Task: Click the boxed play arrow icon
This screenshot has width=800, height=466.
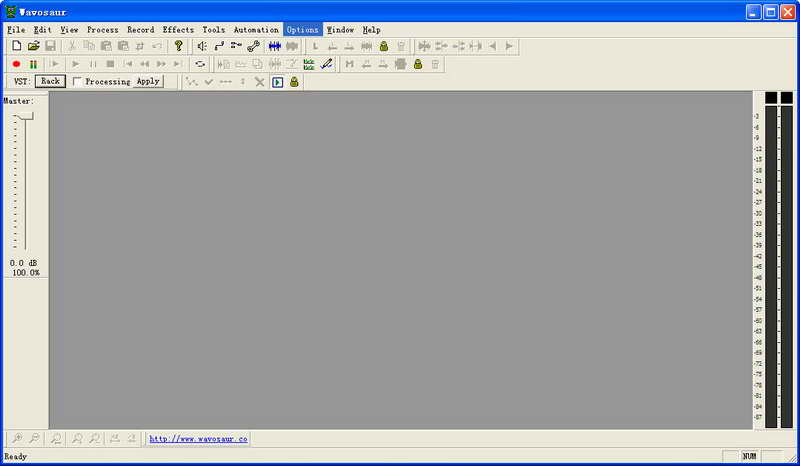Action: click(277, 82)
